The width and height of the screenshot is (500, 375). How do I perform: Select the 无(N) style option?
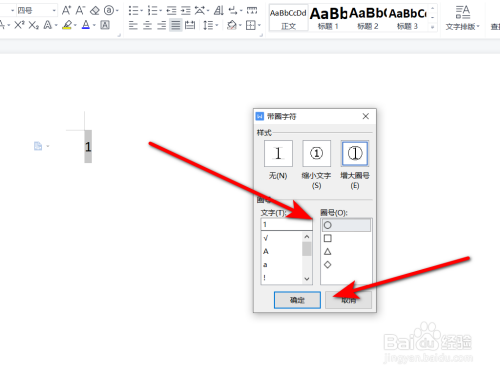[278, 153]
